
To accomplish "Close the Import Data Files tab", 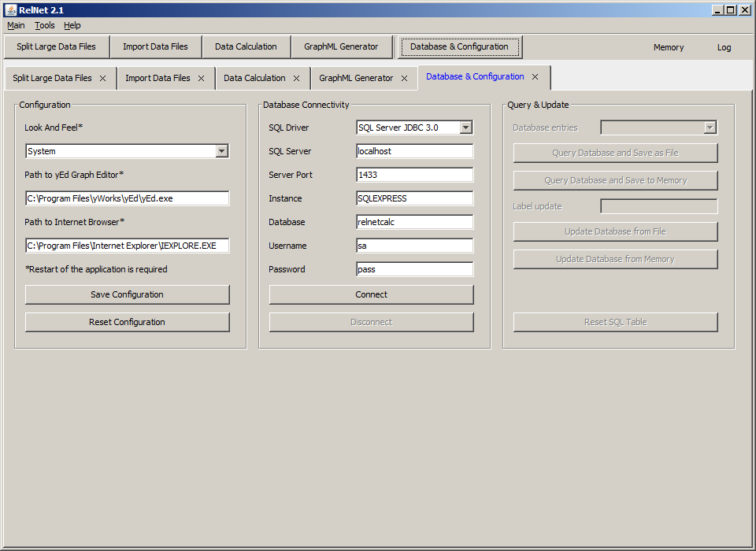I will (201, 78).
